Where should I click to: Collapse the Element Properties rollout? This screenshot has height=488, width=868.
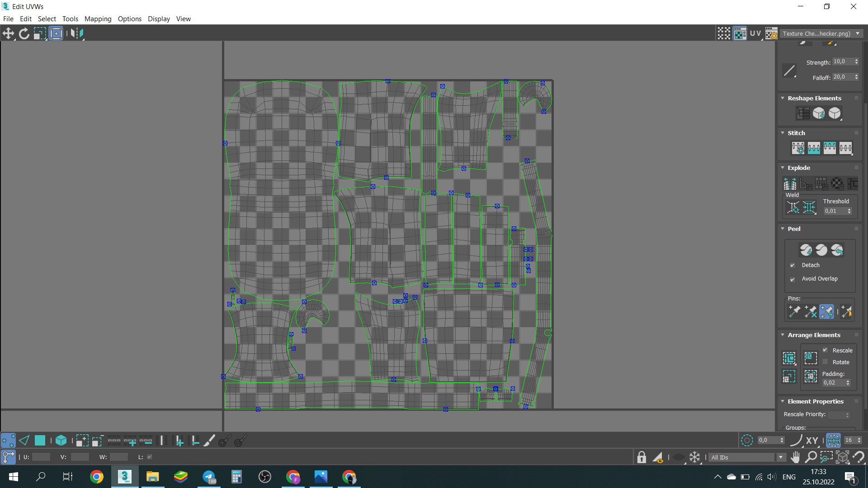point(783,401)
